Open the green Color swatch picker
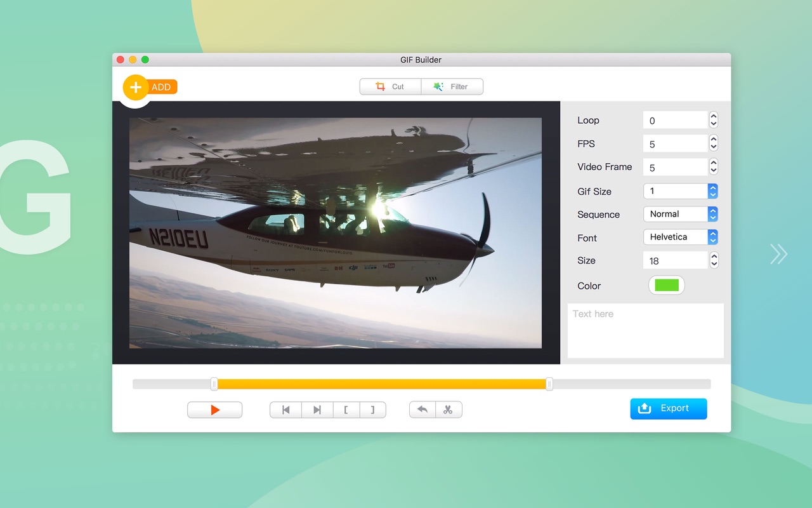This screenshot has height=508, width=812. click(666, 285)
